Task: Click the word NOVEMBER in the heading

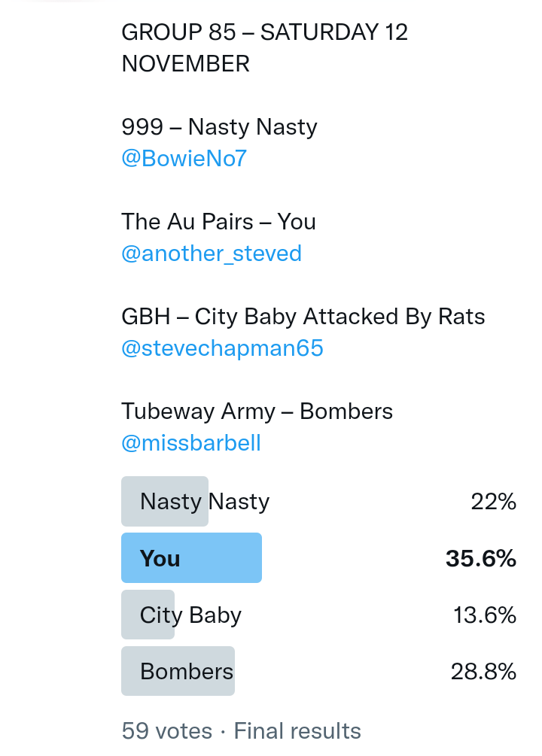Action: tap(185, 64)
